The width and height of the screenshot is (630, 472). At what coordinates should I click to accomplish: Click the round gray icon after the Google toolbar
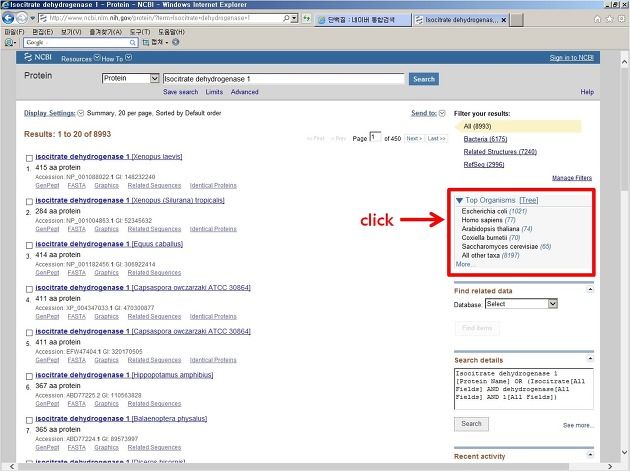click(176, 42)
